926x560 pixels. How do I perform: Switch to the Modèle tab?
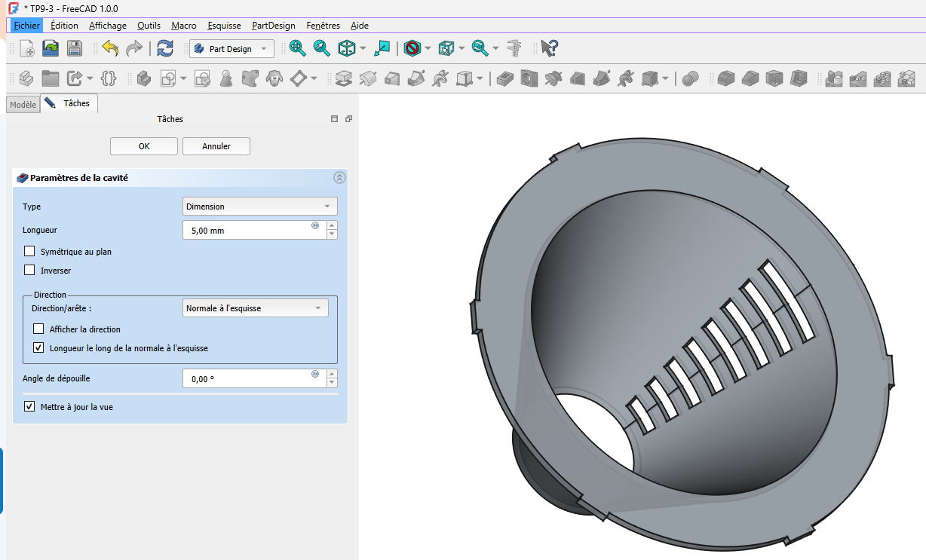point(22,105)
